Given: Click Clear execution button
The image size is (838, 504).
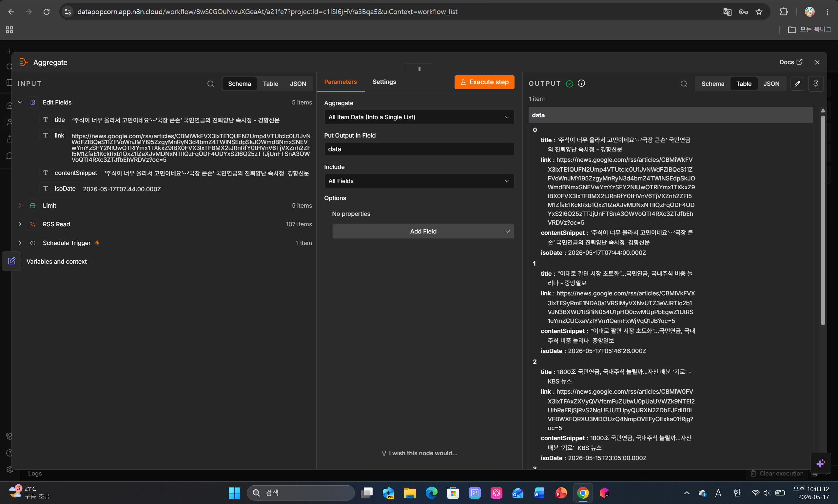Looking at the screenshot, I should [776, 474].
